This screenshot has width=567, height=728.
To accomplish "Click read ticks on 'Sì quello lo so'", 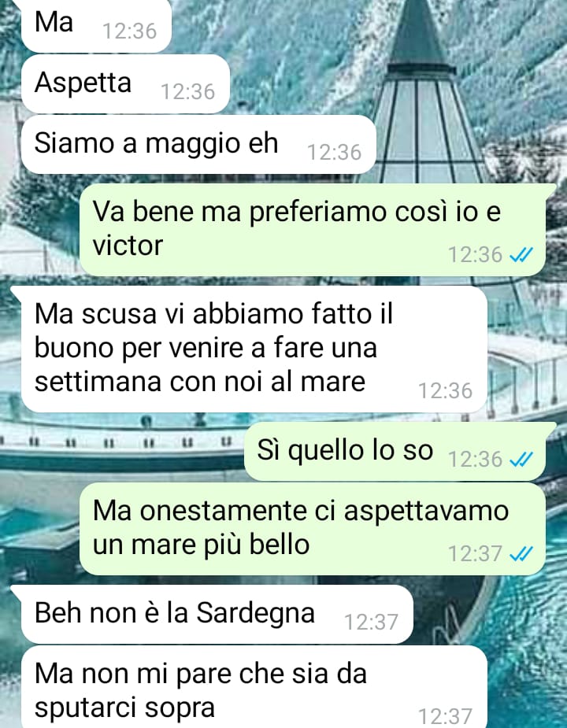I will (521, 459).
